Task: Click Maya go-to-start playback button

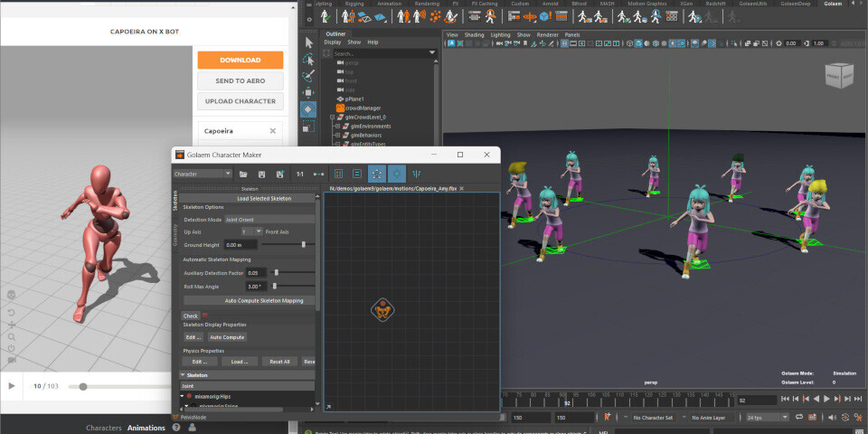Action: (785, 399)
